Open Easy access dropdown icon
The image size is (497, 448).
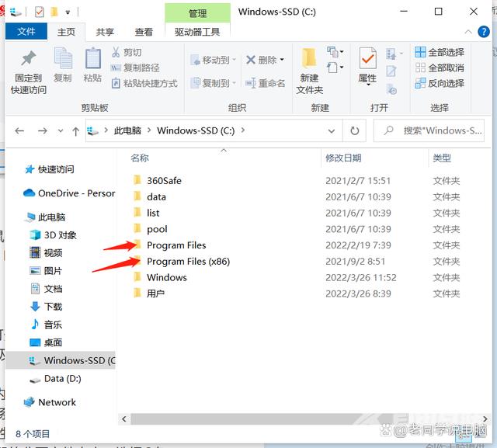pos(335,68)
